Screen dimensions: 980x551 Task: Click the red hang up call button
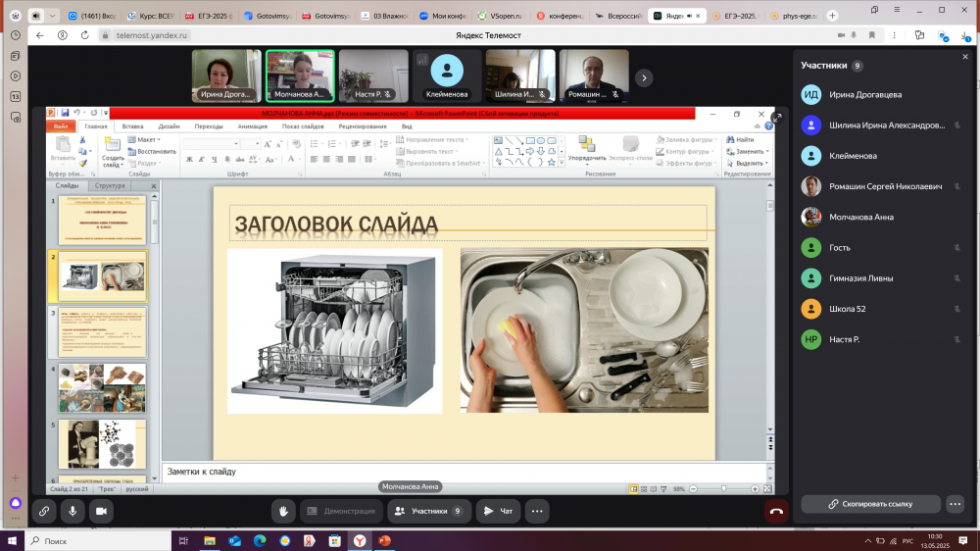(x=776, y=511)
